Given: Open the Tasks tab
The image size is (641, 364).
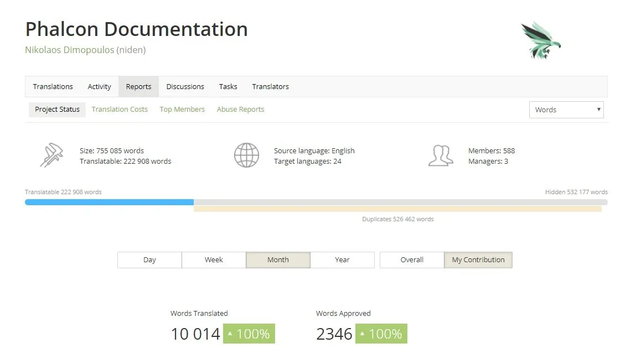Looking at the screenshot, I should tap(228, 87).
